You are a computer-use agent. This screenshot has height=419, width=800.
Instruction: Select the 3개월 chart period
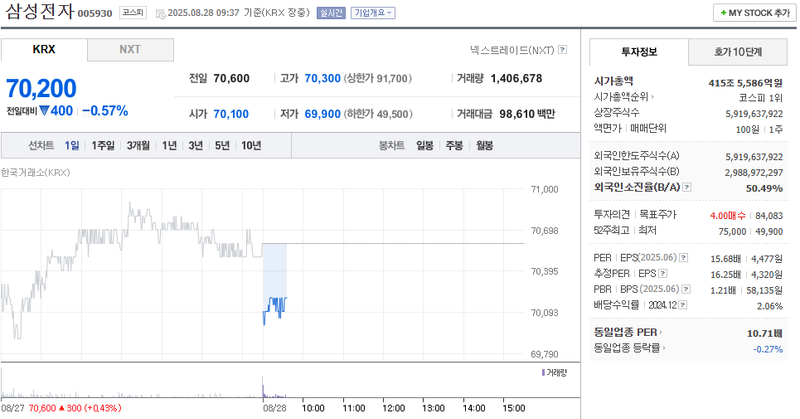[x=138, y=145]
